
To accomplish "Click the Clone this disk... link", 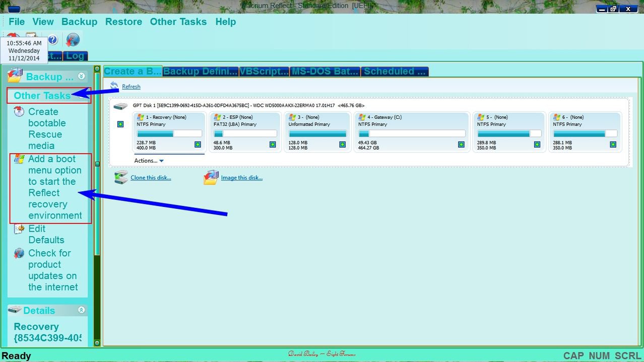I will pos(151,178).
